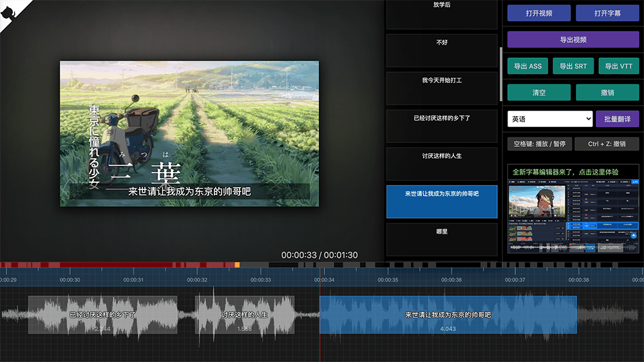Click timeline ruler at 00:00:37

(x=515, y=280)
